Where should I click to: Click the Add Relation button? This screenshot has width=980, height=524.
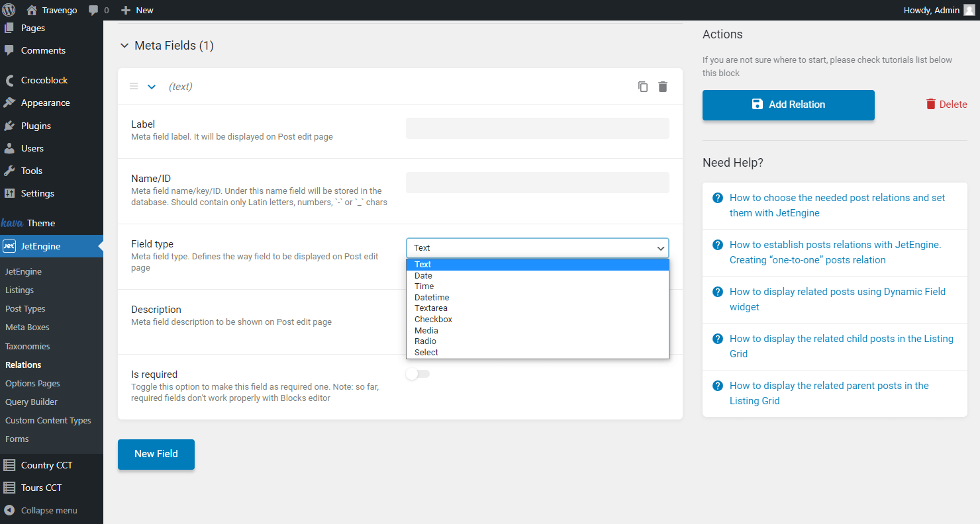[x=789, y=105]
